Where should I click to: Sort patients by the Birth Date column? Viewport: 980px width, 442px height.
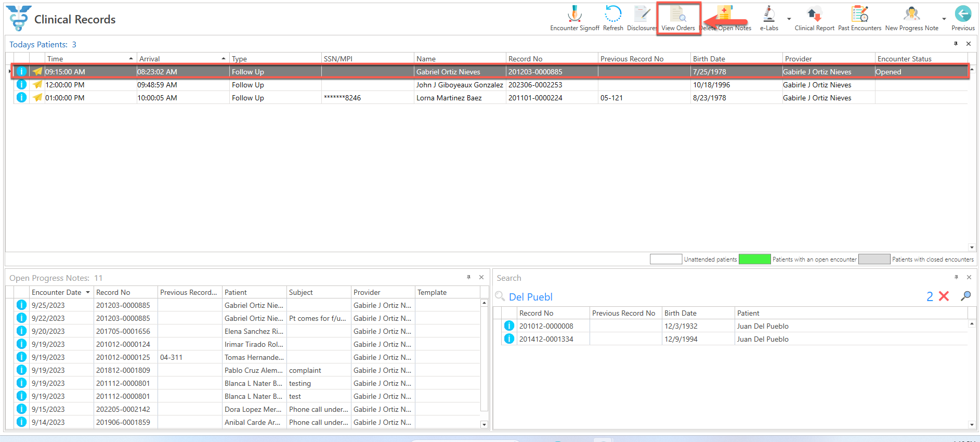[737, 59]
